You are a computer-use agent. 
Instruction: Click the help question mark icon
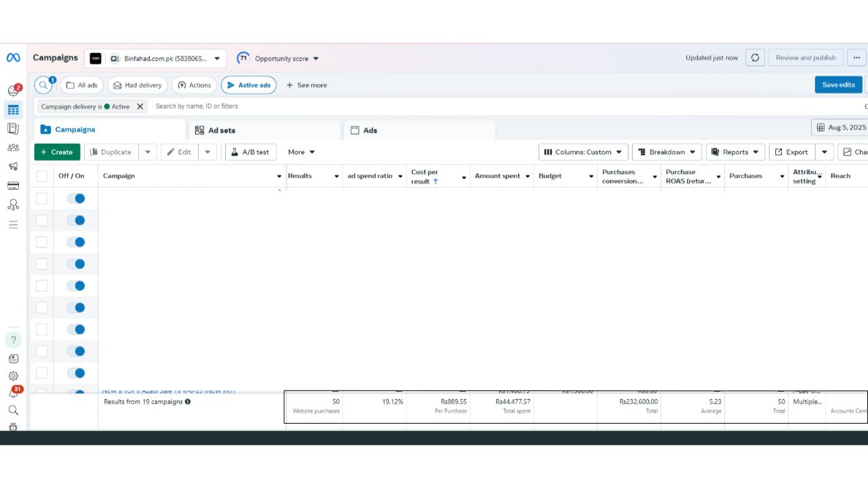[13, 340]
